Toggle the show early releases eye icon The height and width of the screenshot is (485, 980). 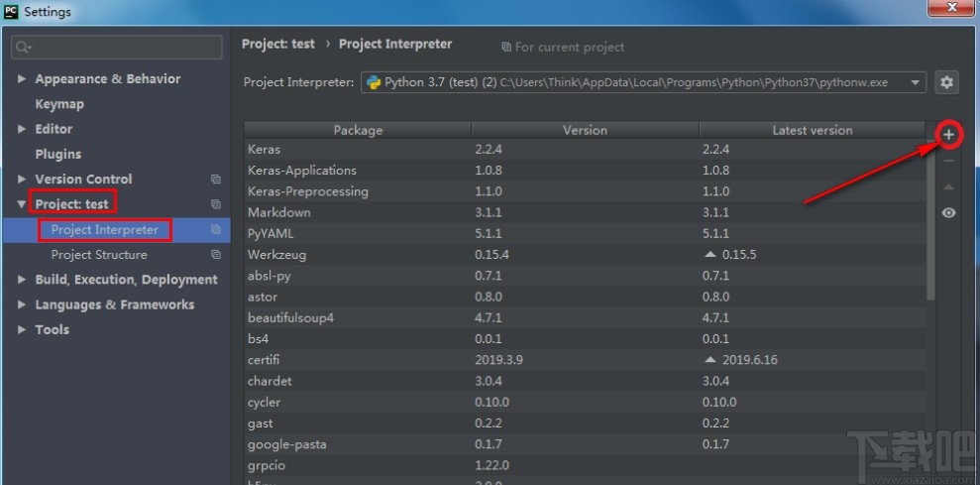tap(948, 213)
